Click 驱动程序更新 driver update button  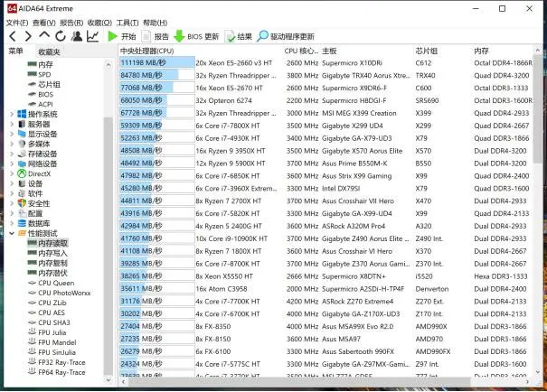286,36
